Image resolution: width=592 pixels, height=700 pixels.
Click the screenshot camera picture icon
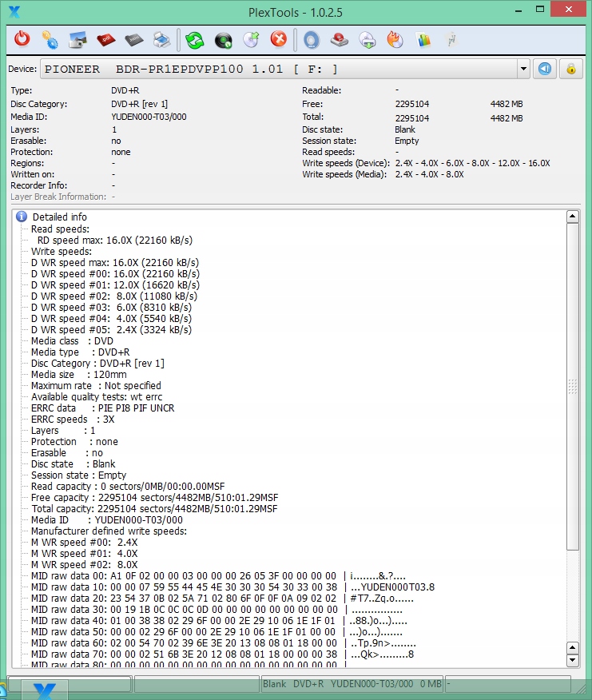click(77, 40)
